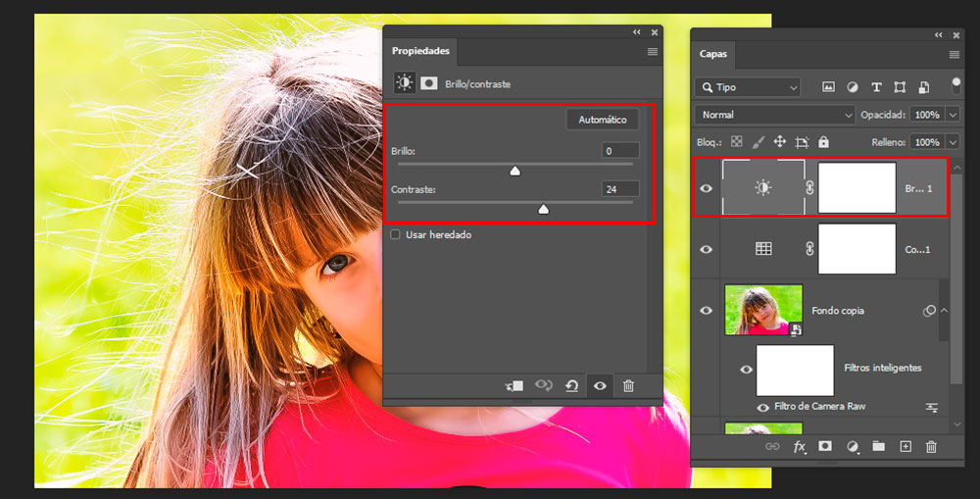This screenshot has width=980, height=499.
Task: Click the new group folder icon
Action: [x=879, y=447]
